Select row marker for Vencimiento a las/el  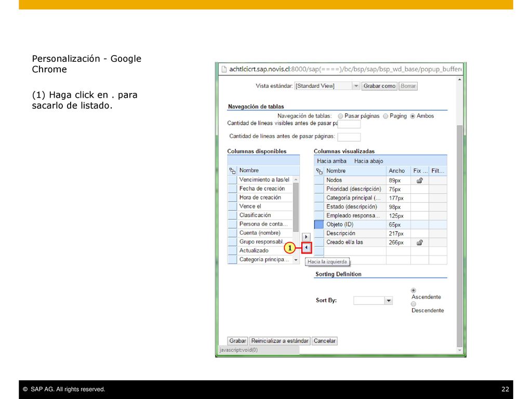pyautogui.click(x=232, y=180)
